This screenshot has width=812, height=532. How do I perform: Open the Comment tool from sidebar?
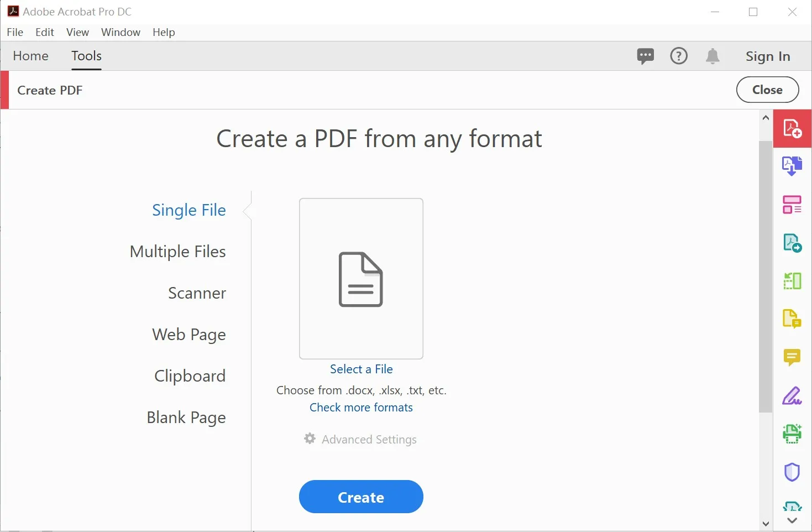[x=792, y=357]
